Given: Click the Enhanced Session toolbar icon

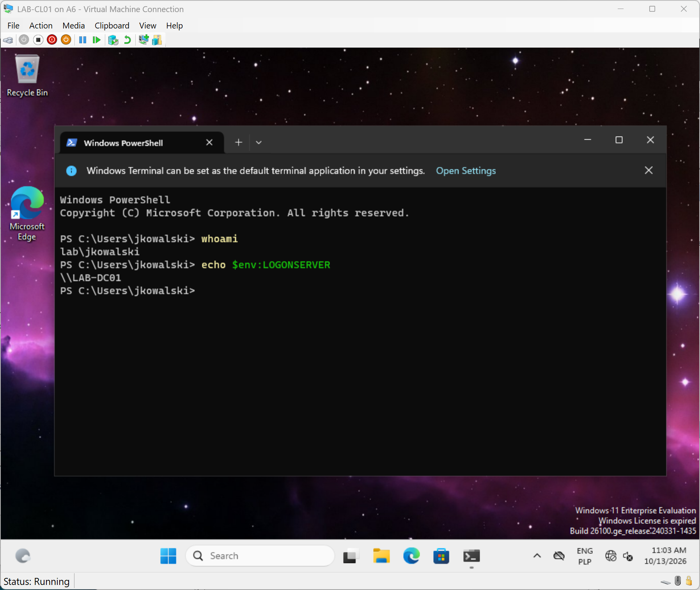Looking at the screenshot, I should coord(144,39).
